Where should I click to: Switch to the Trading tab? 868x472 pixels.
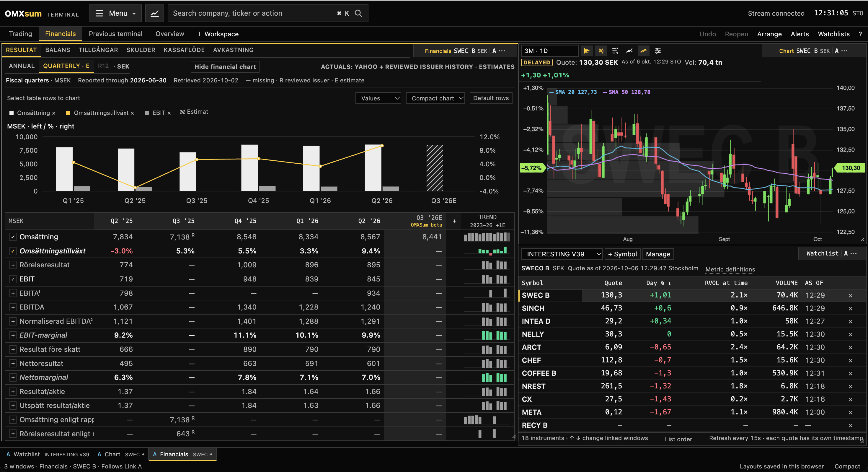pos(21,34)
